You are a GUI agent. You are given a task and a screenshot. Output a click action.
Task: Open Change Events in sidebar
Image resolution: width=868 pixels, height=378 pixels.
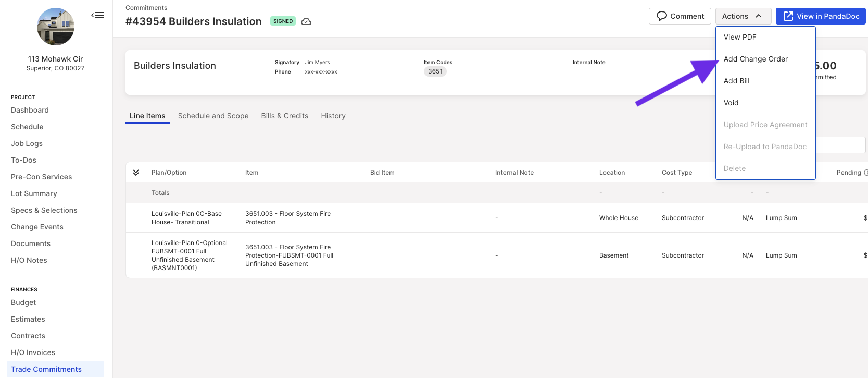click(37, 227)
